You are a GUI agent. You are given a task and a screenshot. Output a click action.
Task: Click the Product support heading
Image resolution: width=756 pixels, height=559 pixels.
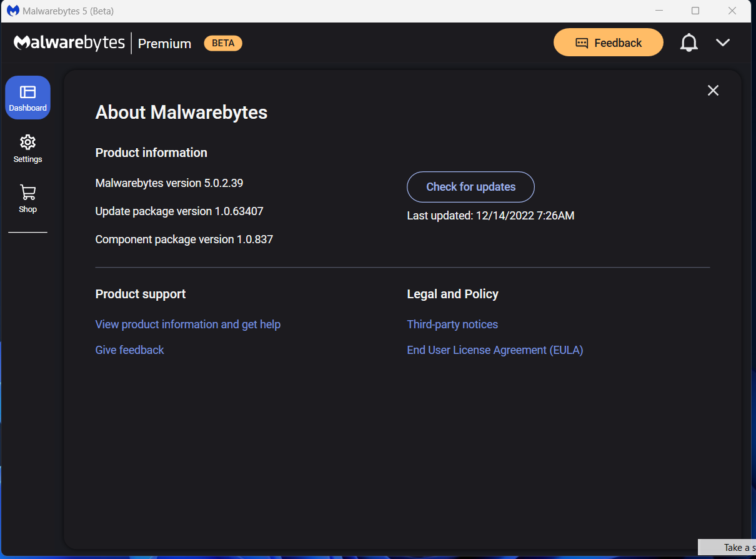141,294
